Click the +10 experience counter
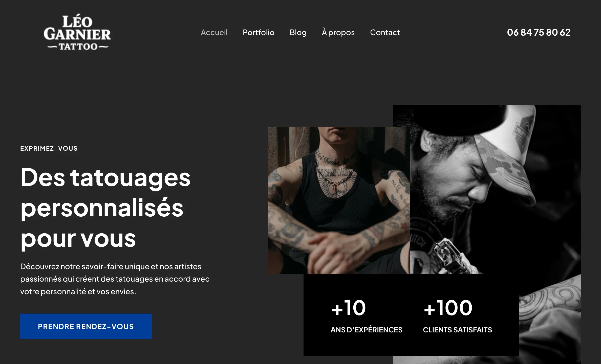The width and height of the screenshot is (601, 364). (x=349, y=308)
